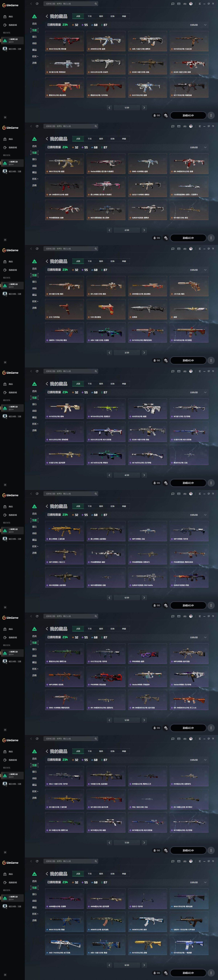Image resolution: width=218 pixels, height=980 pixels.
Task: Click the download manager icon above page 2/20
Action: point(185,126)
